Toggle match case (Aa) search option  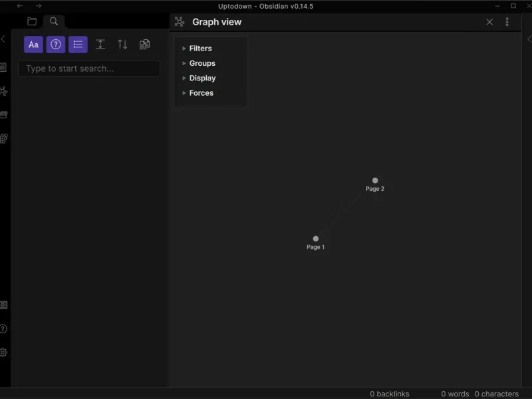33,45
